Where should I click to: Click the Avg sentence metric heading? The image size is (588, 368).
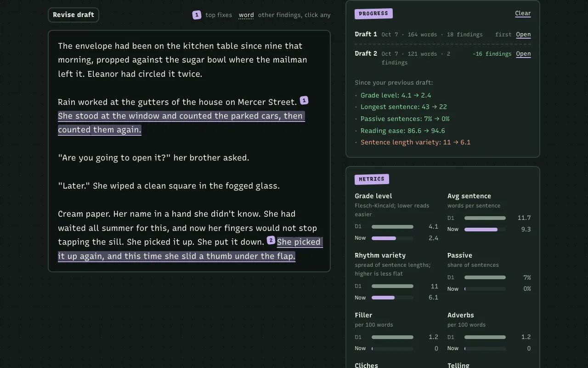point(469,196)
